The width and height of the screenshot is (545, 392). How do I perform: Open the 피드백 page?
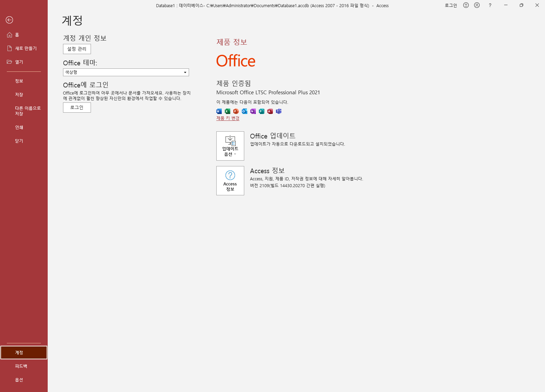(24, 366)
